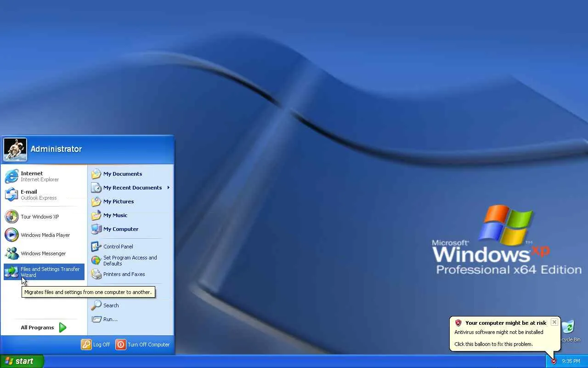The height and width of the screenshot is (368, 588).
Task: Click the Printers and Faxes label
Action: pos(124,274)
